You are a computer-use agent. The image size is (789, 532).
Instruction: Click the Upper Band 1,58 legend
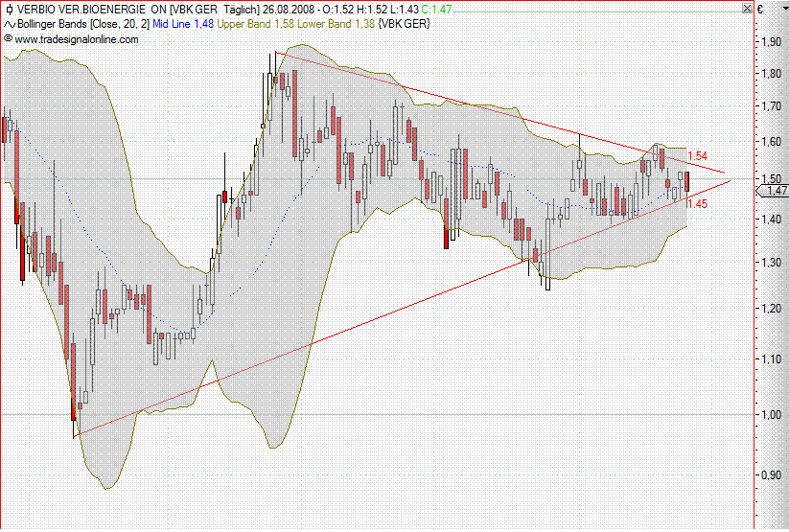(x=255, y=24)
